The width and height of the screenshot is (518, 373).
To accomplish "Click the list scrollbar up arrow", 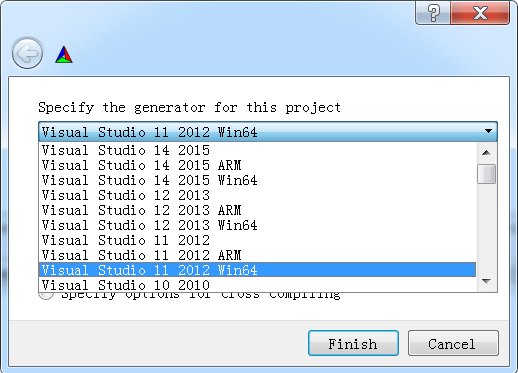I will tap(487, 153).
